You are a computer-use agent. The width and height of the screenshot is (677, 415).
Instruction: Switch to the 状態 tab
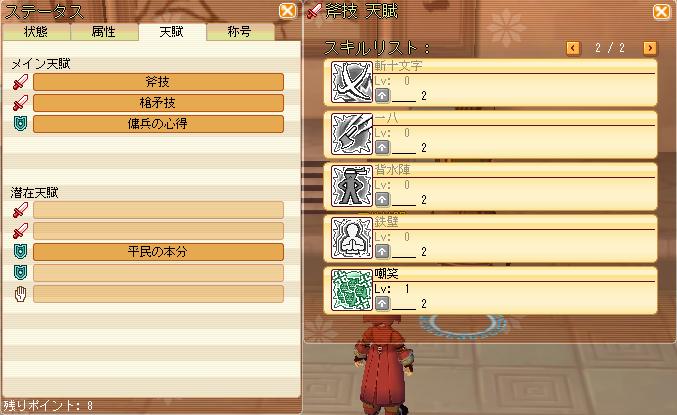point(36,32)
